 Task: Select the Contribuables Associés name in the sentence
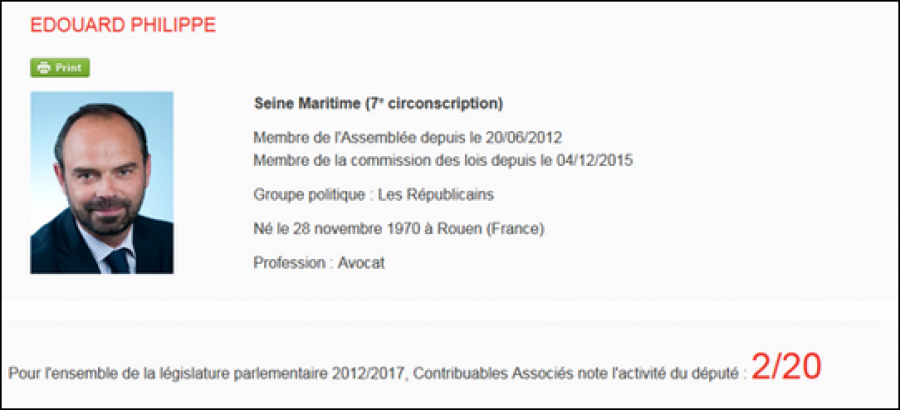494,374
